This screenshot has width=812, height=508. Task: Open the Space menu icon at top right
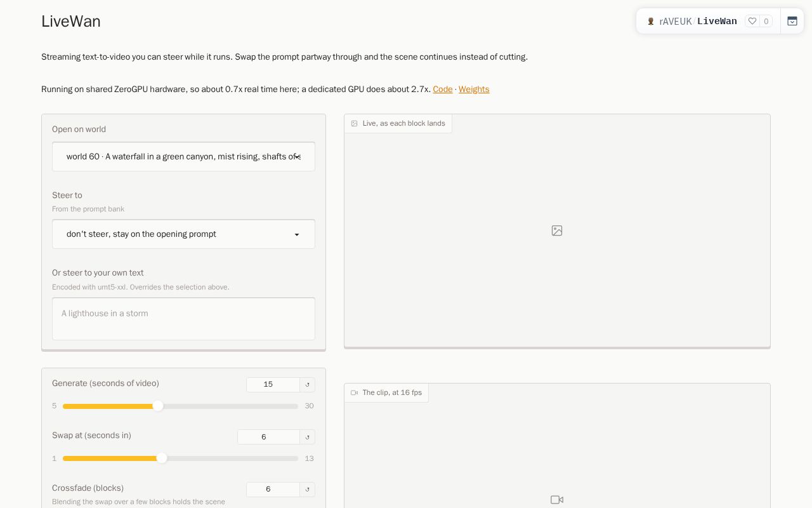(x=792, y=21)
